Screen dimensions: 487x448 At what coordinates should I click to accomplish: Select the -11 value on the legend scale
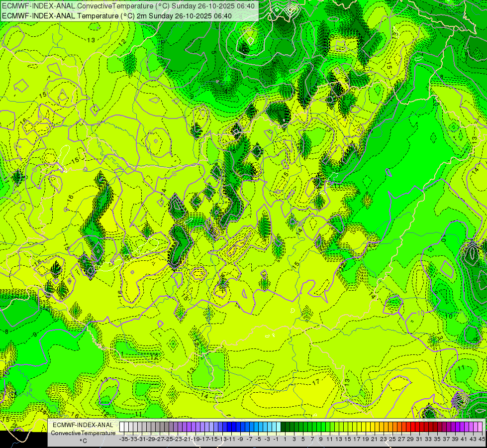pyautogui.click(x=231, y=439)
